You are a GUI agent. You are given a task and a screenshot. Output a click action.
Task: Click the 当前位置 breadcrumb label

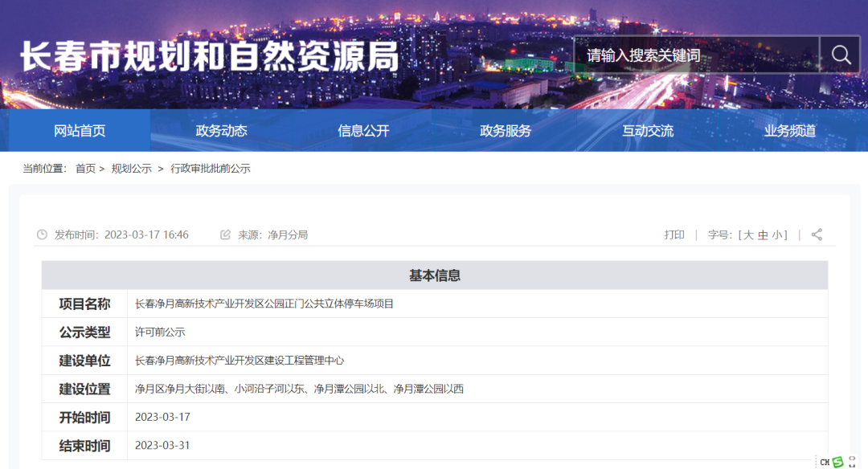pyautogui.click(x=44, y=169)
